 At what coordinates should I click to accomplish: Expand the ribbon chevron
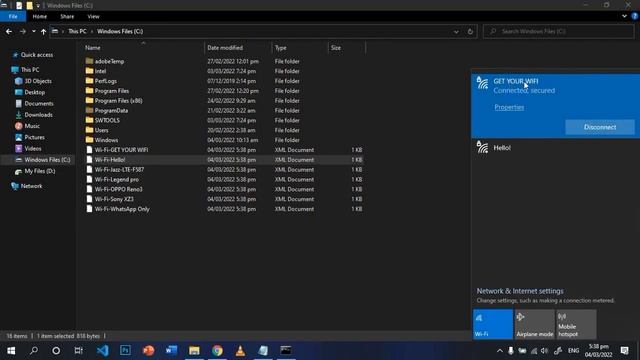point(624,16)
